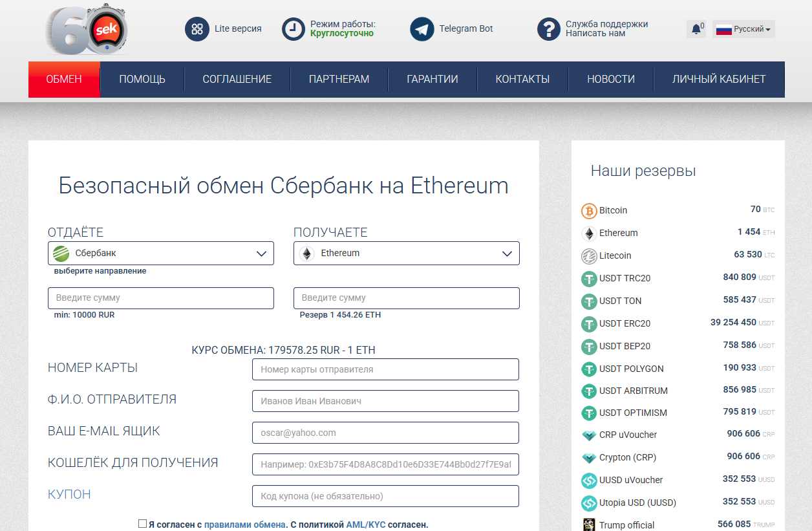Image resolution: width=812 pixels, height=531 pixels.
Task: Expand the Ethereum receive currency dropdown
Action: click(x=407, y=253)
